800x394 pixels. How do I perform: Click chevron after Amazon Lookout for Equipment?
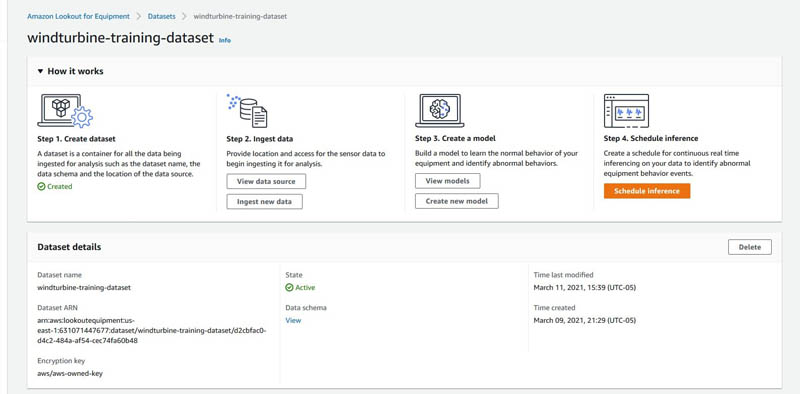click(x=139, y=16)
